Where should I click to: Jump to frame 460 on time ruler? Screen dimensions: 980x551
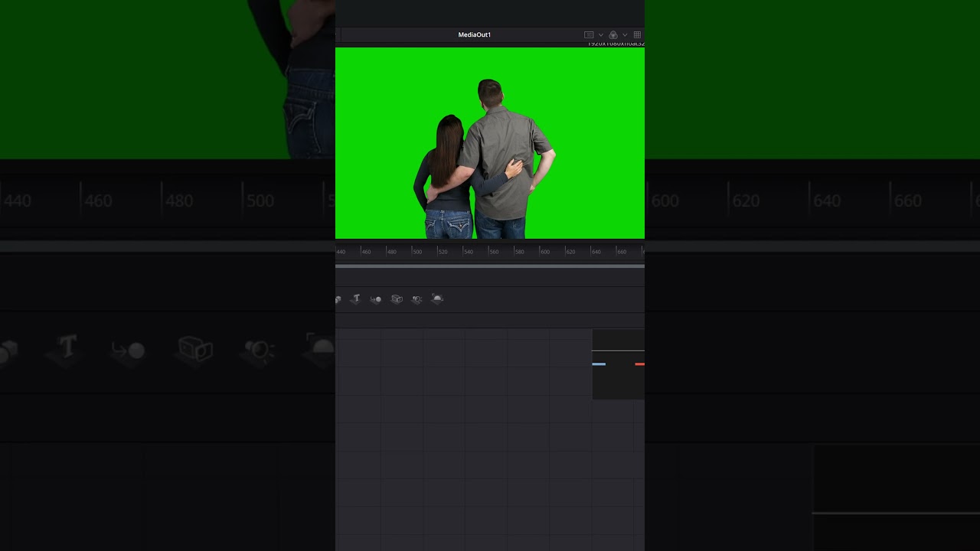(x=366, y=252)
